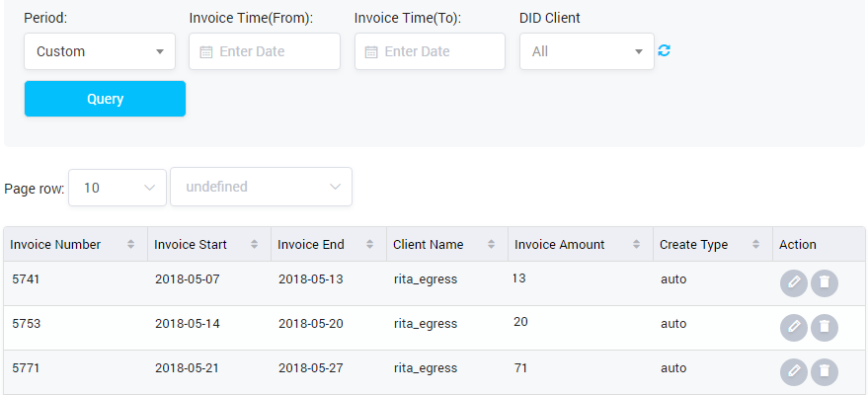The height and width of the screenshot is (395, 868).
Task: Sort table by Client Name
Action: tap(491, 244)
